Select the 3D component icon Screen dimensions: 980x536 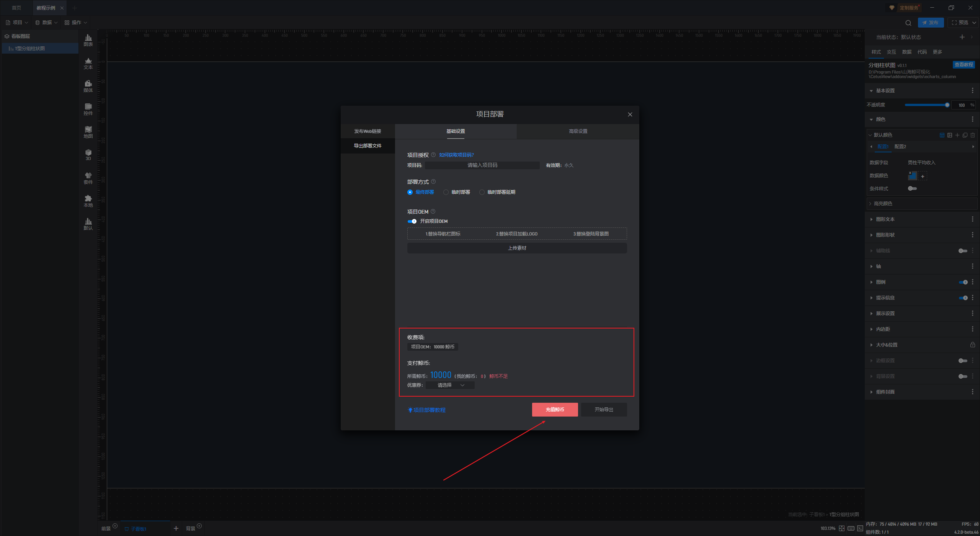tap(88, 154)
